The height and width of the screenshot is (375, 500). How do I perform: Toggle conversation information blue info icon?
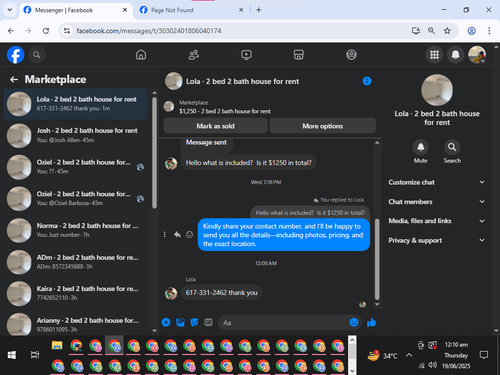367,81
